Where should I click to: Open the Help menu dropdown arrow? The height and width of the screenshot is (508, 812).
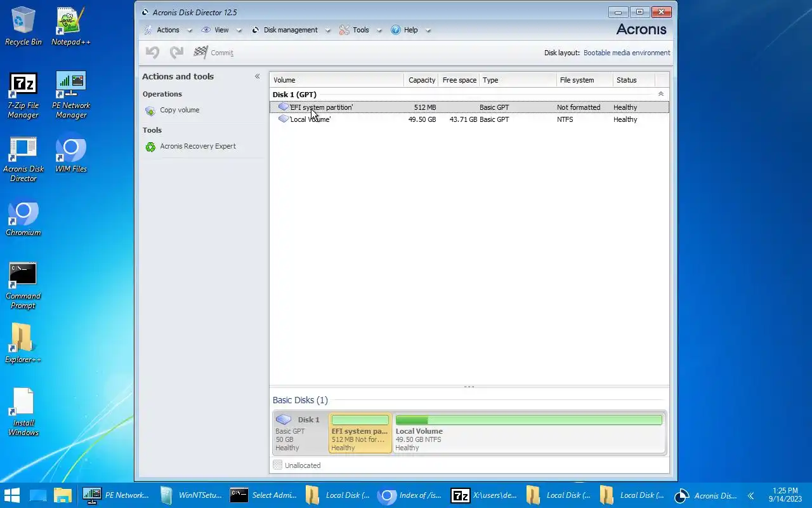tap(428, 30)
